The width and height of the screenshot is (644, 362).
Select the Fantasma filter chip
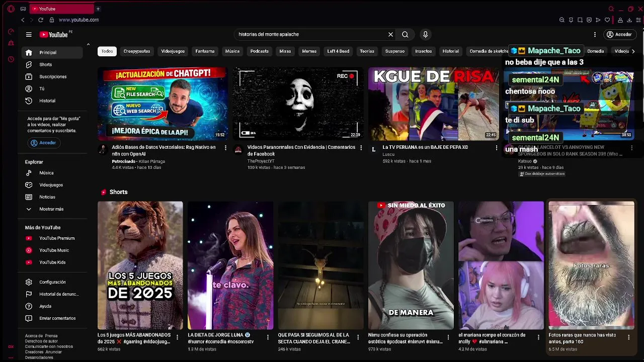(205, 51)
